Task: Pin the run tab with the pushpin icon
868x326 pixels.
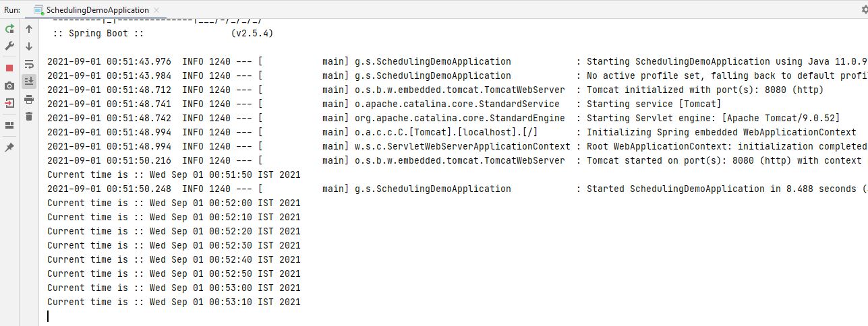Action: click(9, 148)
